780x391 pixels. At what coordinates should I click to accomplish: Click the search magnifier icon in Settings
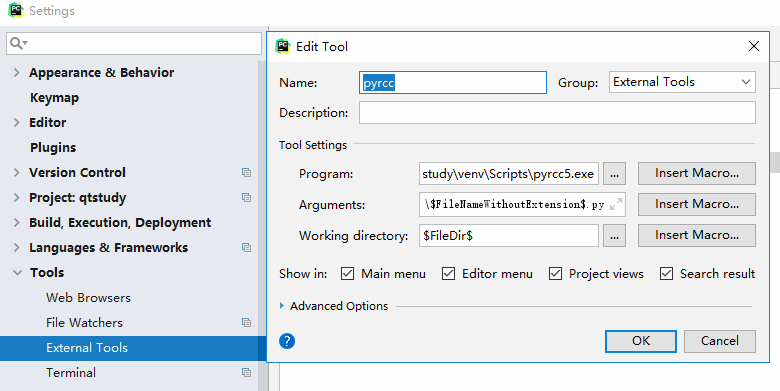18,43
